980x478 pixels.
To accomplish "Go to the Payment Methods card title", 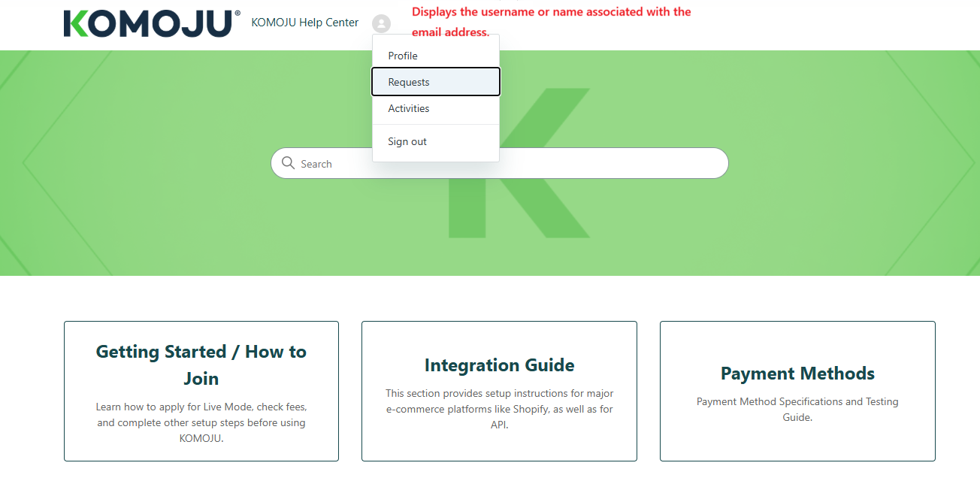I will point(797,374).
